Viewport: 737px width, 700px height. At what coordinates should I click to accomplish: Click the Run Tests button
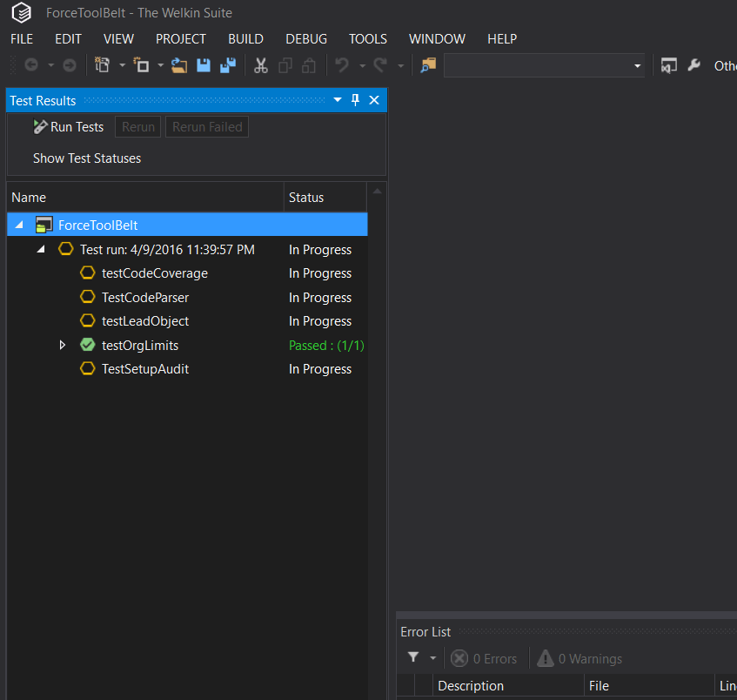pyautogui.click(x=69, y=127)
